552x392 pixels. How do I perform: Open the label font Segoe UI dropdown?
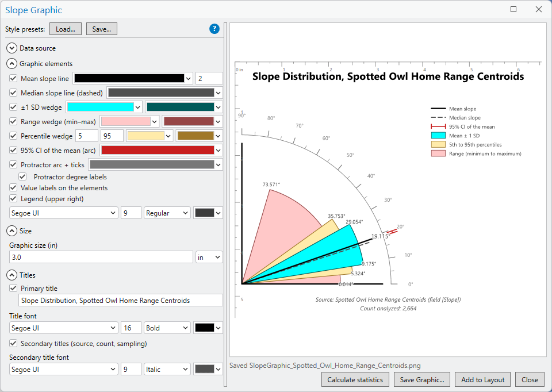coord(63,213)
